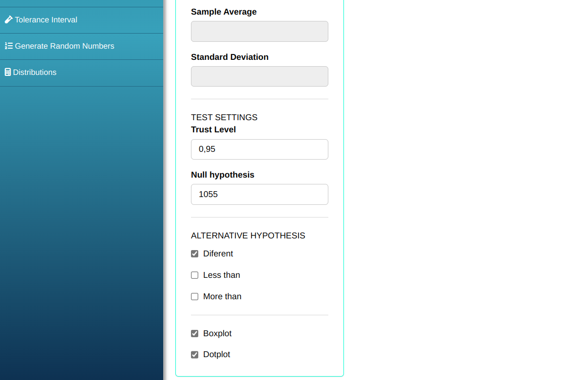Go to Generate Random Numbers in sidebar
The height and width of the screenshot is (380, 588).
[x=64, y=46]
